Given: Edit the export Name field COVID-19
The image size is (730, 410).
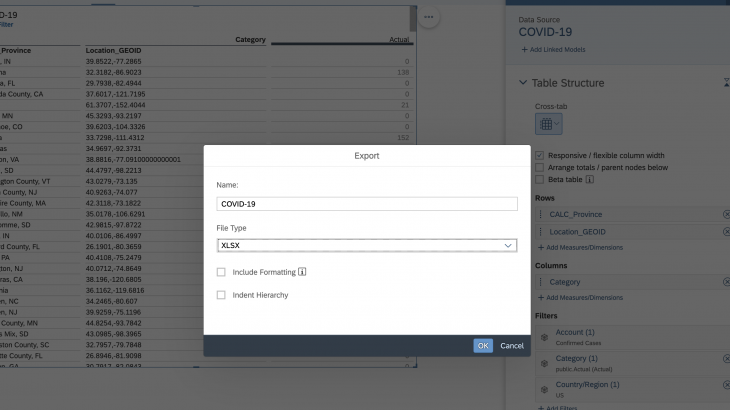Looking at the screenshot, I should click(367, 204).
